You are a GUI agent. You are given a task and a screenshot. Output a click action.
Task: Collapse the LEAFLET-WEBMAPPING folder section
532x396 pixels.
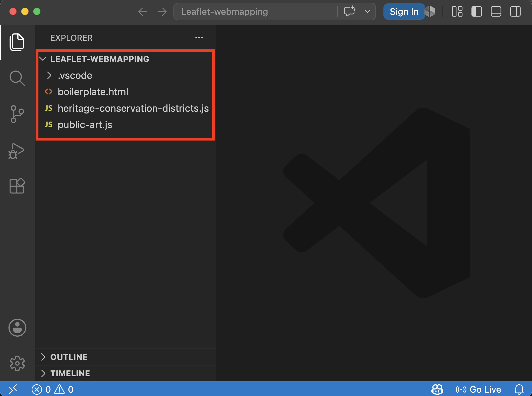(x=125, y=59)
